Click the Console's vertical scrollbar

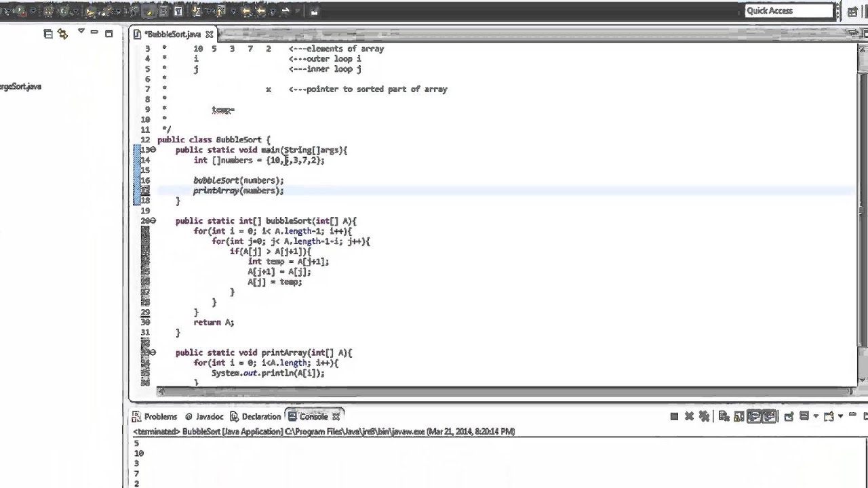coord(866,463)
